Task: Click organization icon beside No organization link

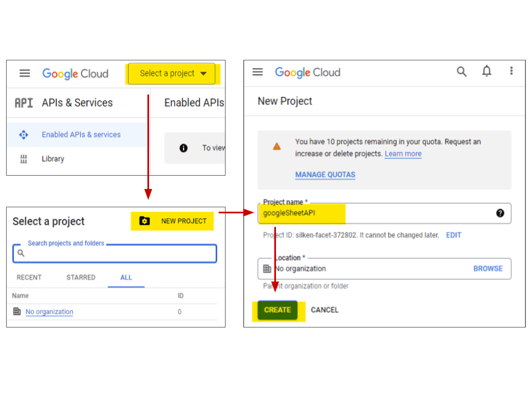Action: (x=17, y=311)
